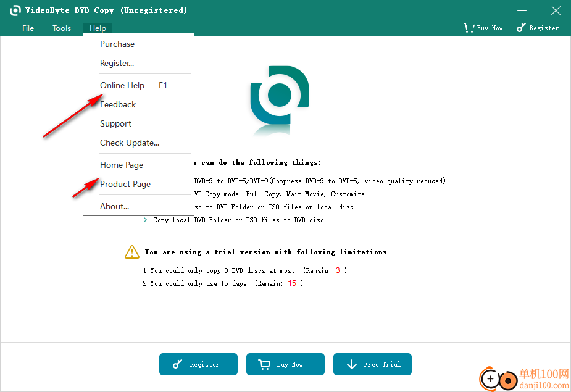Click the 'copy 3 DVD discs at most' line
The width and height of the screenshot is (571, 392).
point(244,270)
